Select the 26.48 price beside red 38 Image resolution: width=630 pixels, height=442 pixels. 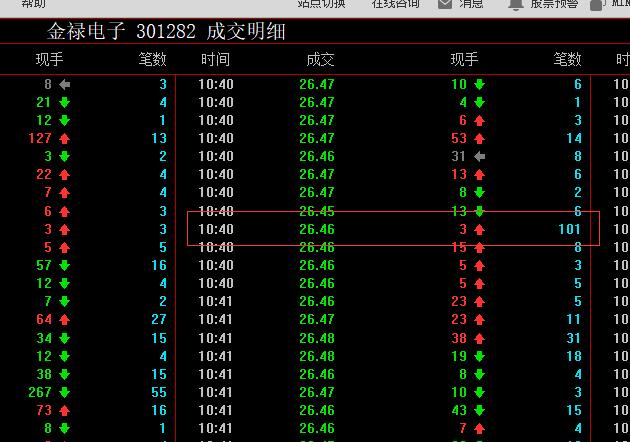coord(317,338)
